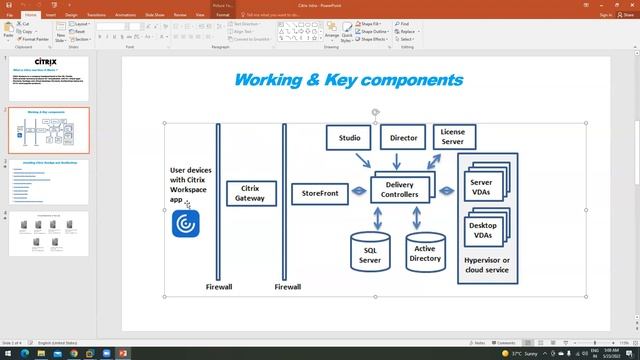
Task: Launch Microsoft Edge from the taskbar
Action: [x=25, y=353]
